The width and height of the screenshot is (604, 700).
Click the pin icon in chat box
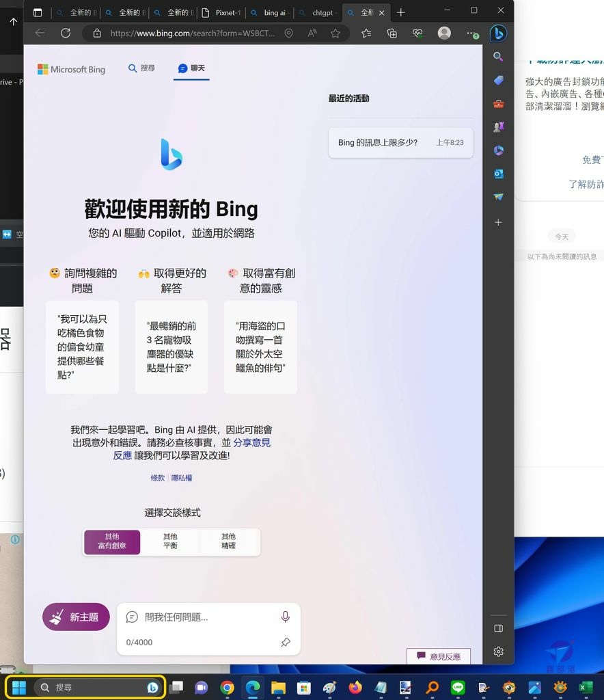286,643
